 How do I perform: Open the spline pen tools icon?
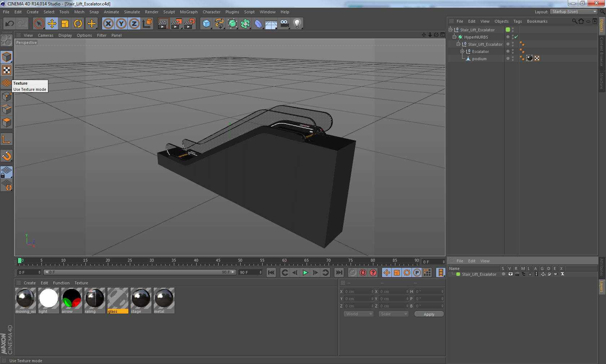(x=219, y=24)
